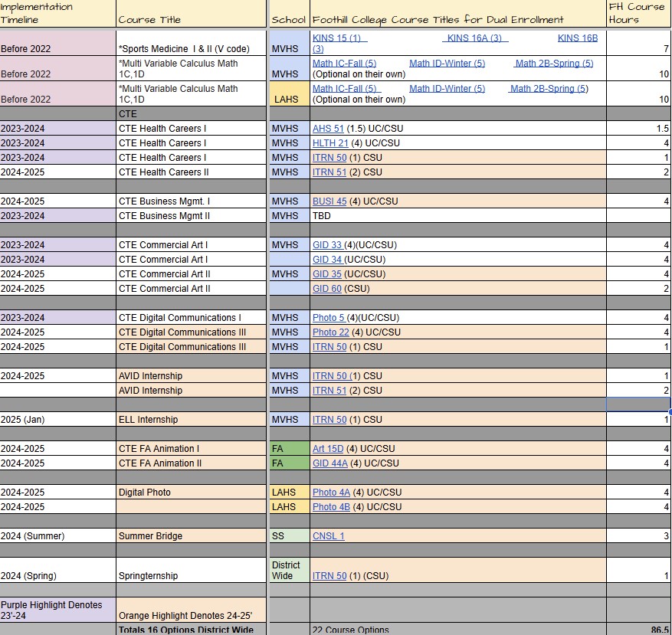The width and height of the screenshot is (672, 635).
Task: Open the Photo 22 course link
Action: (x=331, y=332)
